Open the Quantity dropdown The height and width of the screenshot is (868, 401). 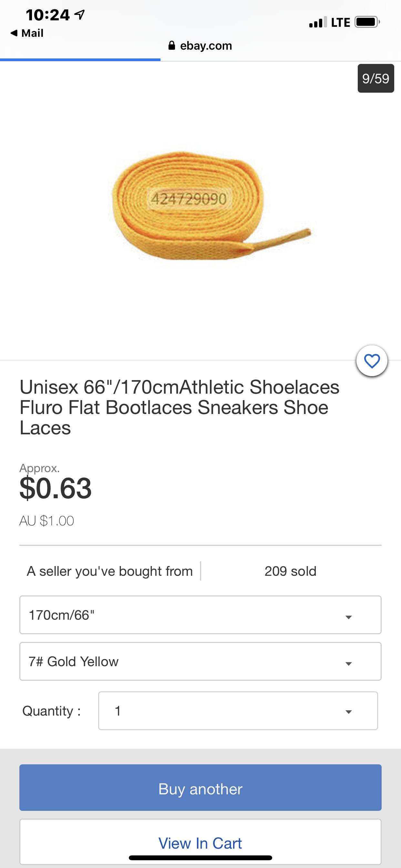(x=238, y=711)
